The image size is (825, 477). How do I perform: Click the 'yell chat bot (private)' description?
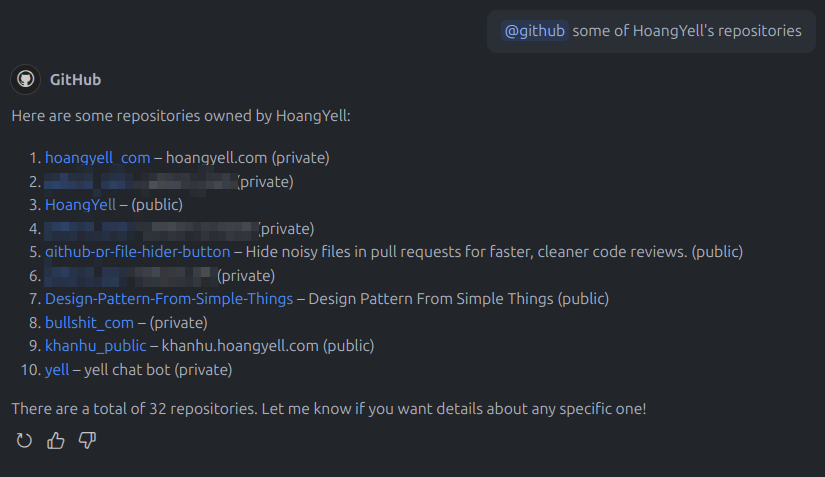click(x=158, y=370)
